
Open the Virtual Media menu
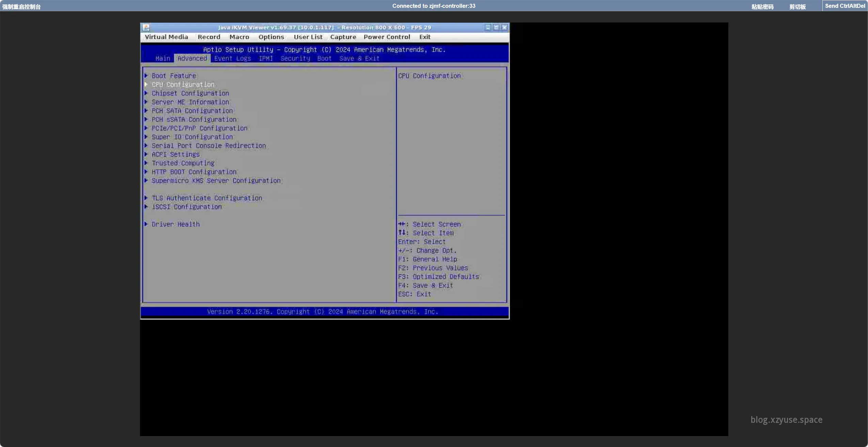[x=166, y=37]
